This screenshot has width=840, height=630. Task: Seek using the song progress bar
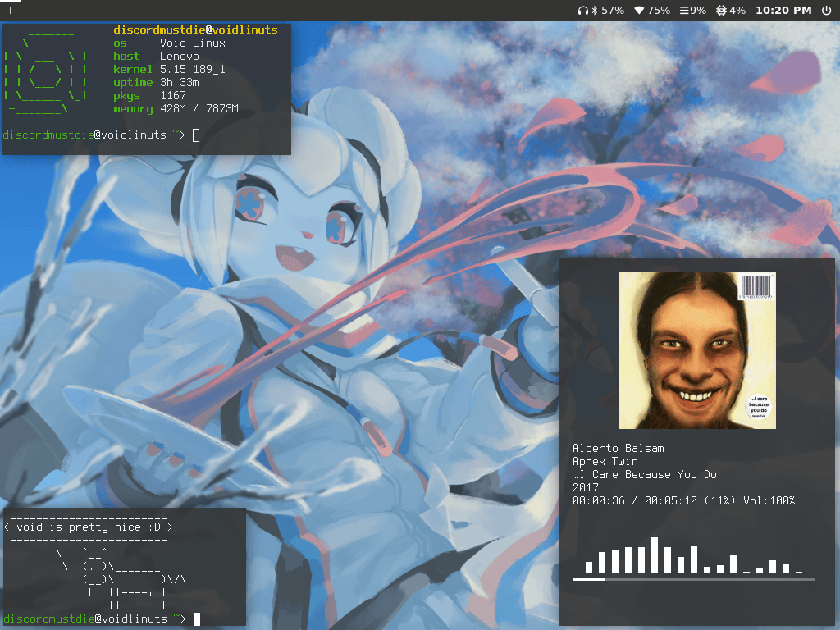[693, 579]
